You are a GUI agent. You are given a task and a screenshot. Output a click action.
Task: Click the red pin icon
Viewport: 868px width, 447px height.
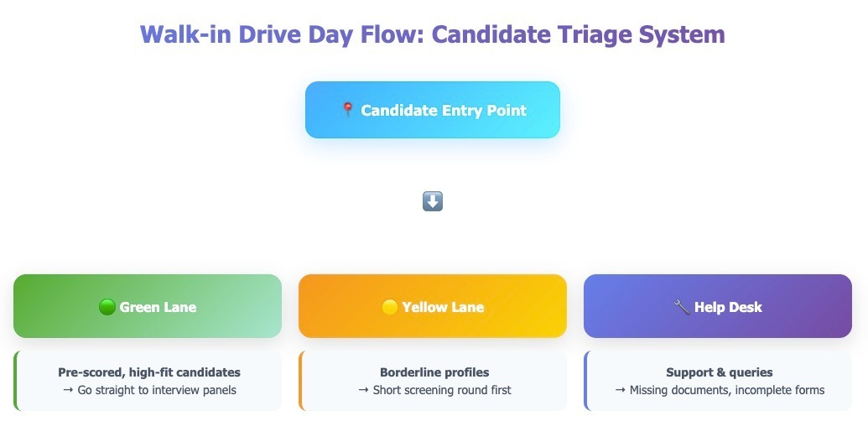click(348, 110)
